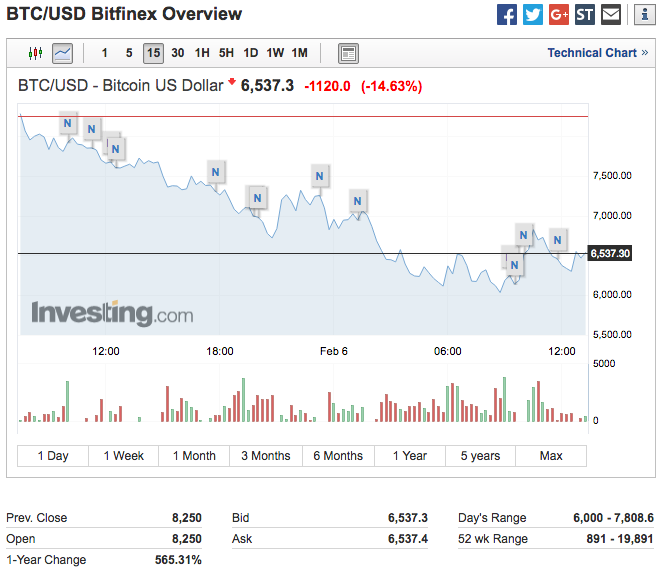This screenshot has height=567, width=659.
Task: Switch interval to 5H
Action: pos(226,53)
